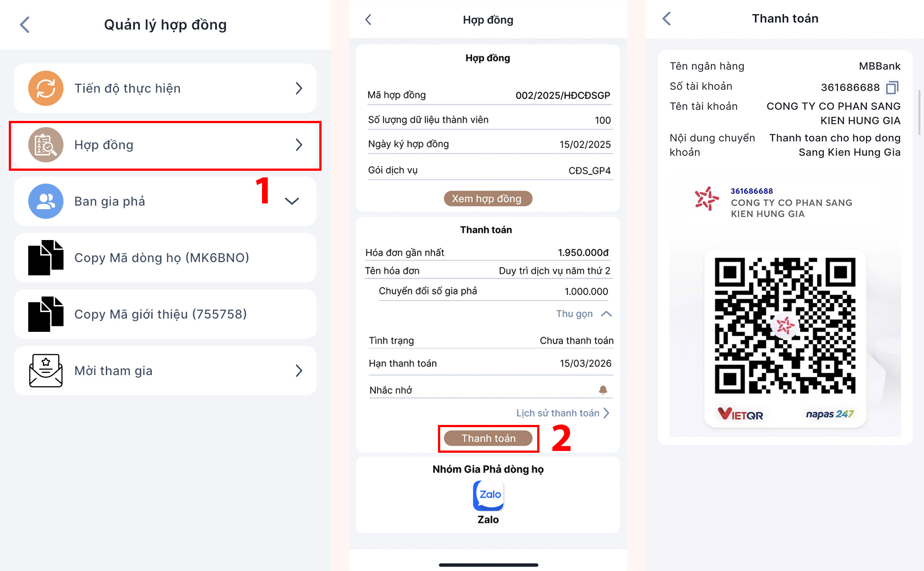Click the Xem hợp đồng button
Viewport: 924px width, 571px height.
coord(488,199)
